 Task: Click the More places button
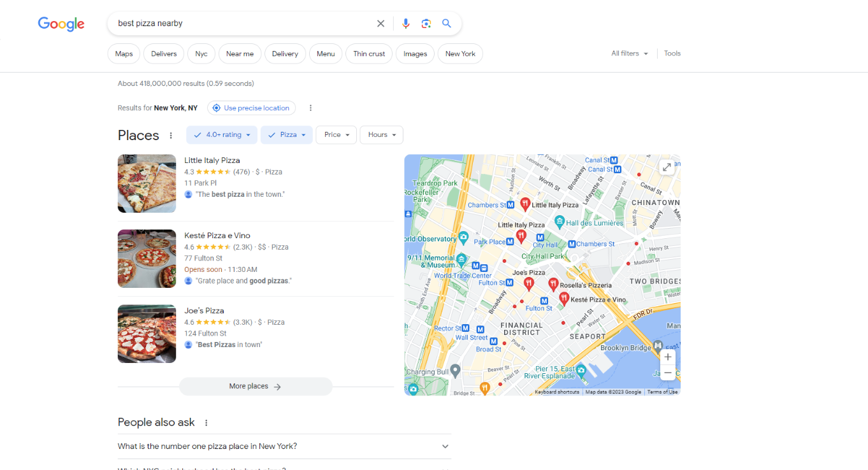pyautogui.click(x=256, y=387)
